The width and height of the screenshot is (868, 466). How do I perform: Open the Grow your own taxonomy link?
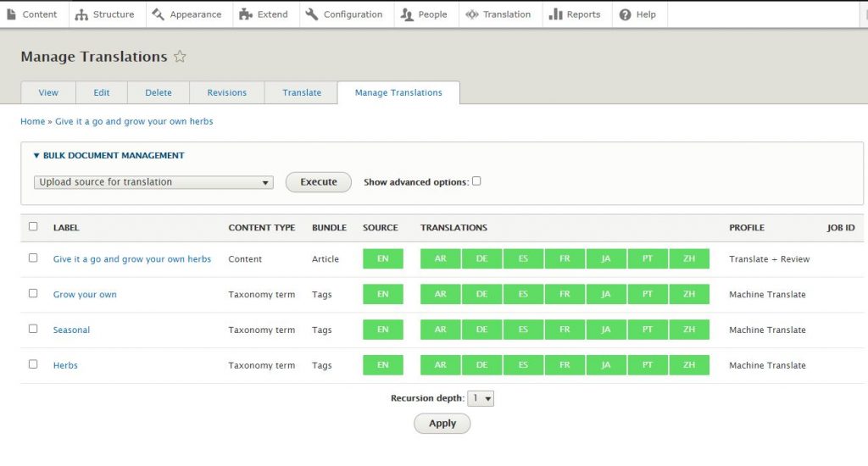85,295
